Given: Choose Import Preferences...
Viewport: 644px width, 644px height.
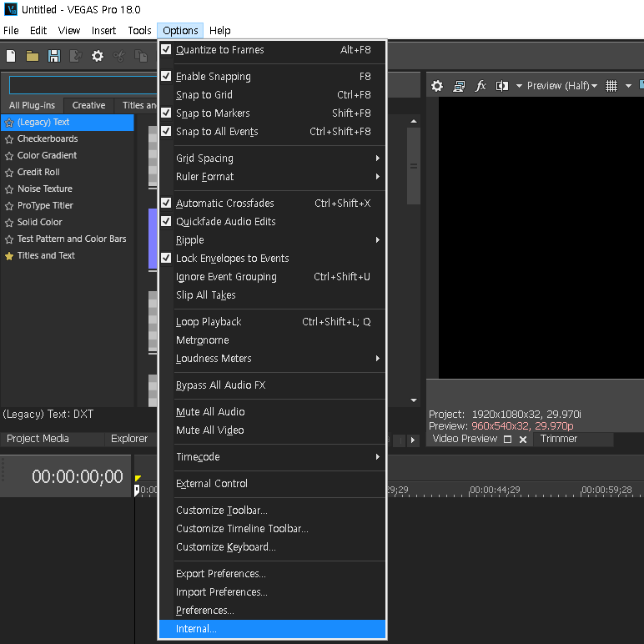Looking at the screenshot, I should pyautogui.click(x=272, y=591).
